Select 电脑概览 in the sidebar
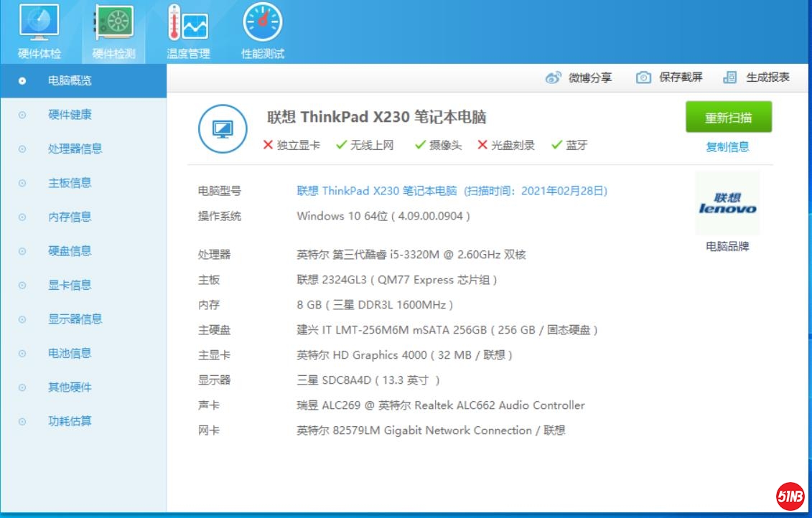Image resolution: width=812 pixels, height=518 pixels. (x=70, y=81)
